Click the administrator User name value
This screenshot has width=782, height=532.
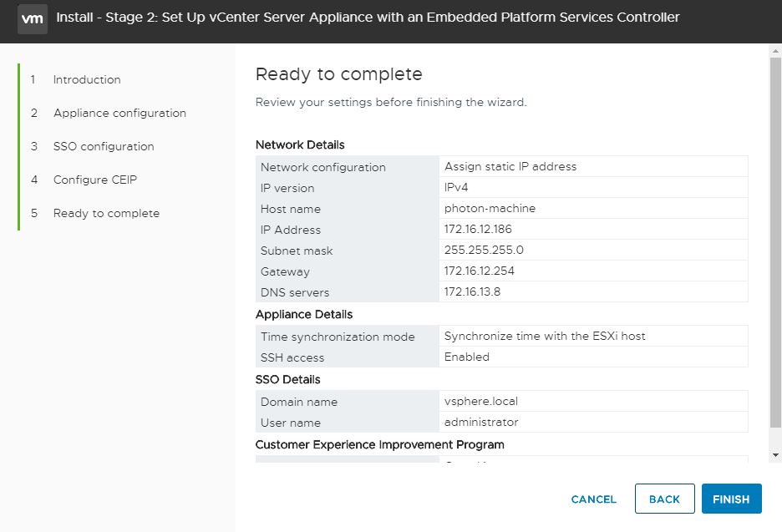(x=481, y=423)
